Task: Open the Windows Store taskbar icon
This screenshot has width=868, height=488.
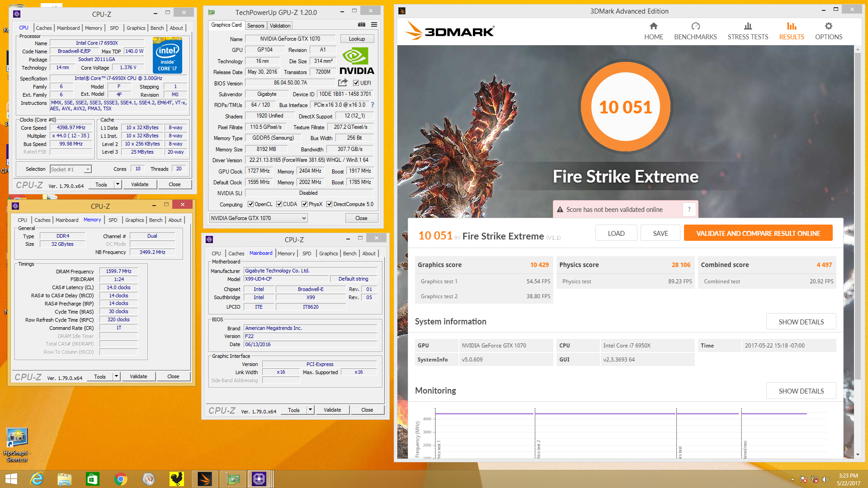Action: point(92,479)
